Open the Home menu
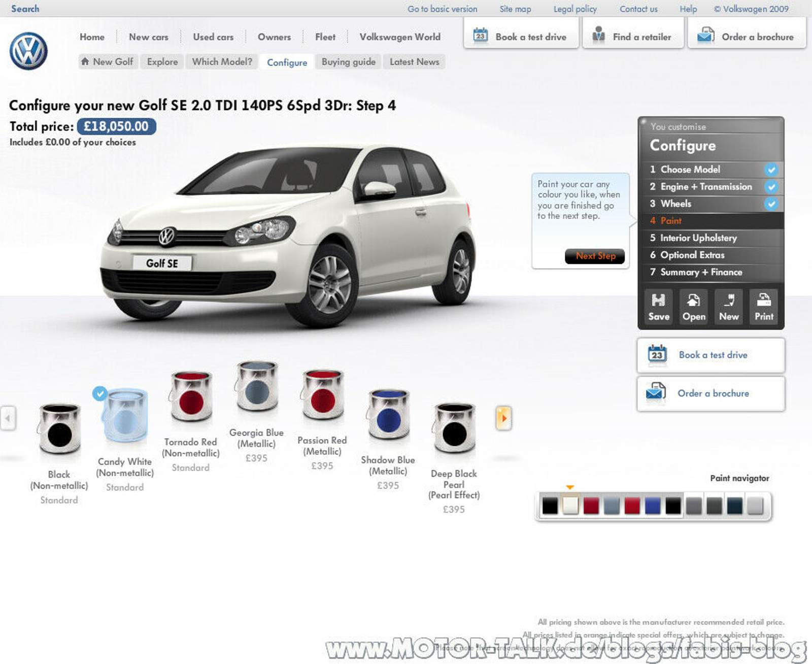The height and width of the screenshot is (664, 812). click(x=92, y=37)
